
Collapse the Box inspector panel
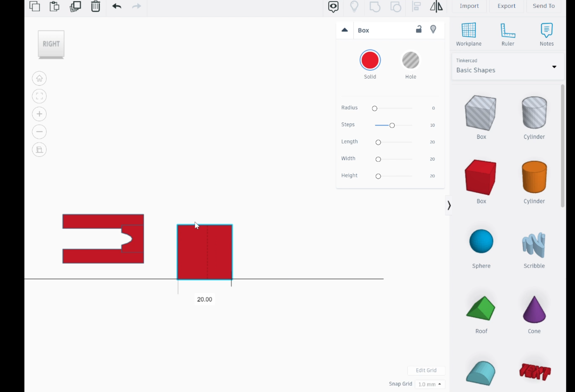[344, 30]
